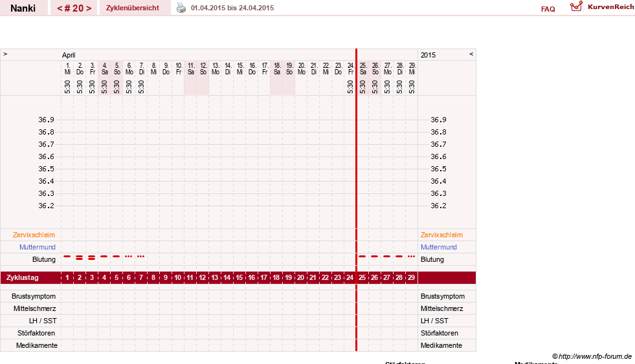Viewport: 635px width, 364px height.
Task: Click the right 36.2 temperature label
Action: coord(439,206)
